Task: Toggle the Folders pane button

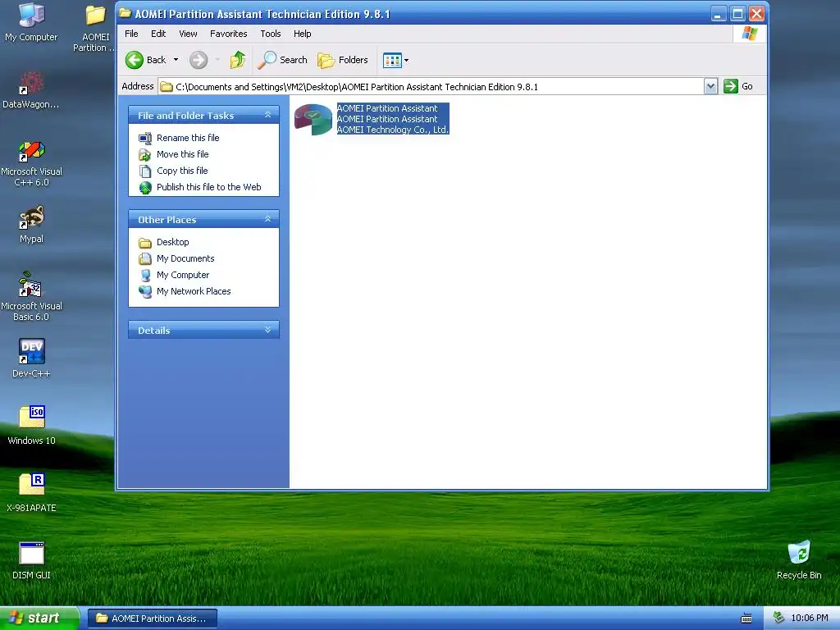Action: (x=343, y=60)
